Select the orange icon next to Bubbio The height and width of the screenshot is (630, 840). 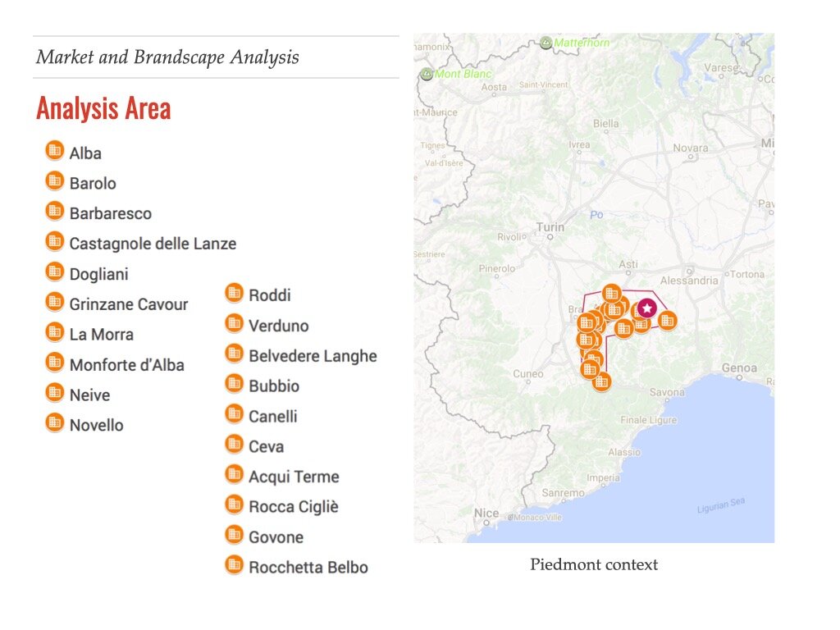(x=234, y=384)
